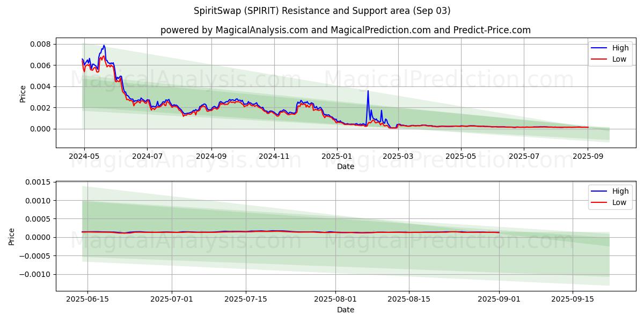Viewport: 644px width, 322px height.
Task: Click the 2025-06-15 date tick label
Action: 87,300
